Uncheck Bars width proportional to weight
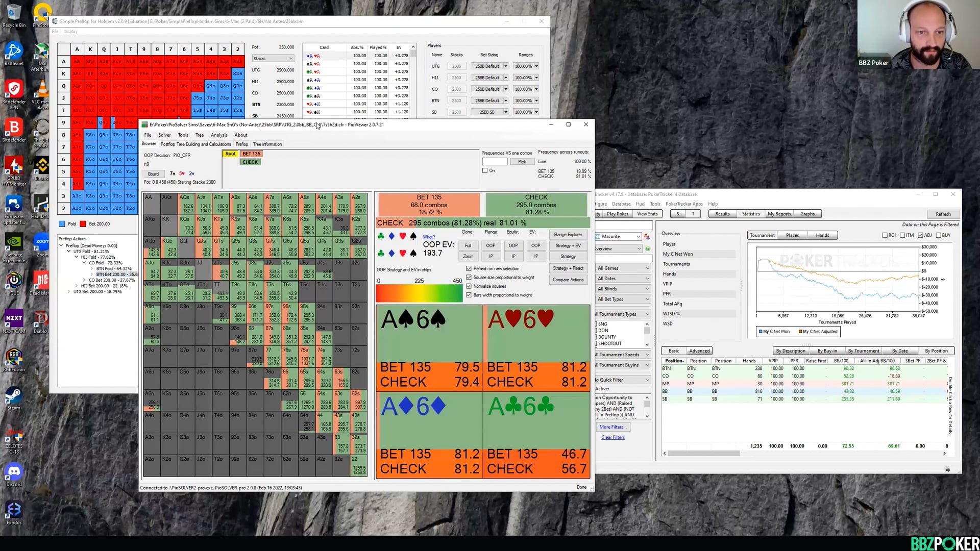 pos(469,295)
